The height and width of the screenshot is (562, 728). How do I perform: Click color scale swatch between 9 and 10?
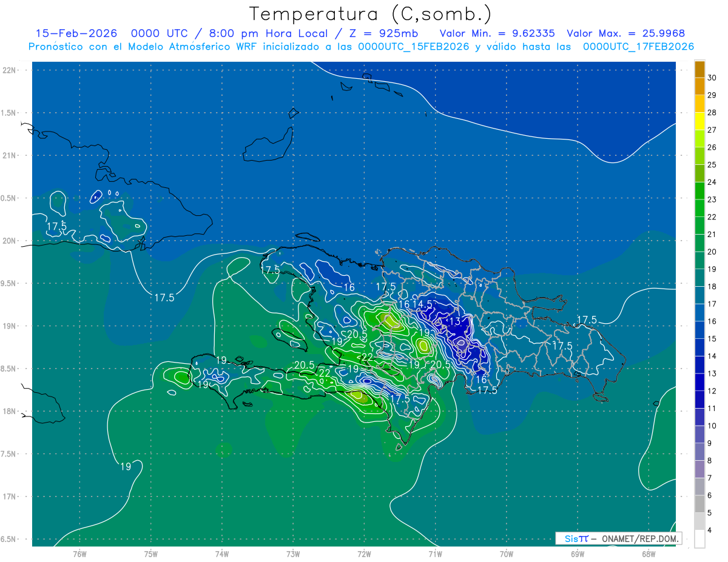point(699,434)
